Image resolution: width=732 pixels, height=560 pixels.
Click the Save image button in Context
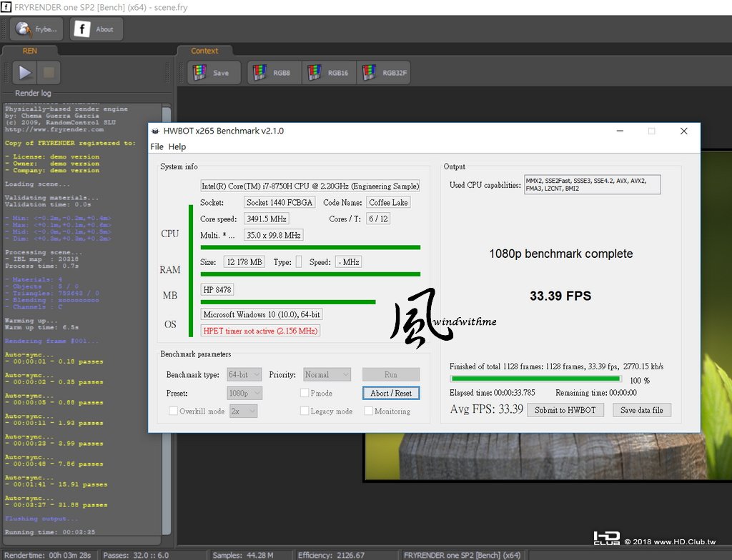click(x=214, y=73)
